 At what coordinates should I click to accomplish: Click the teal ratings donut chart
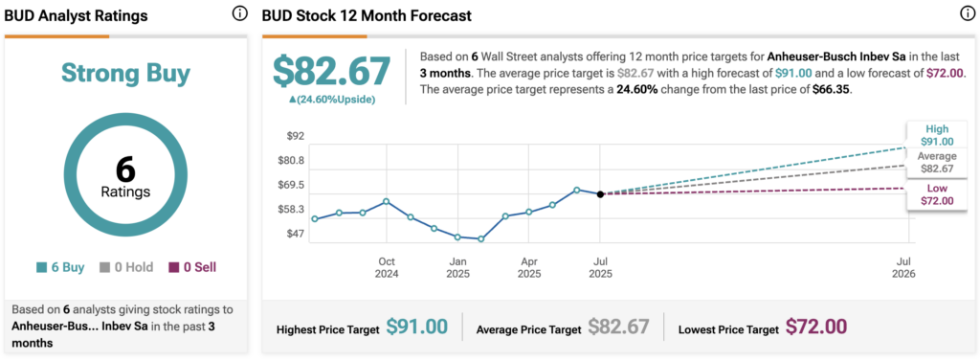125,175
